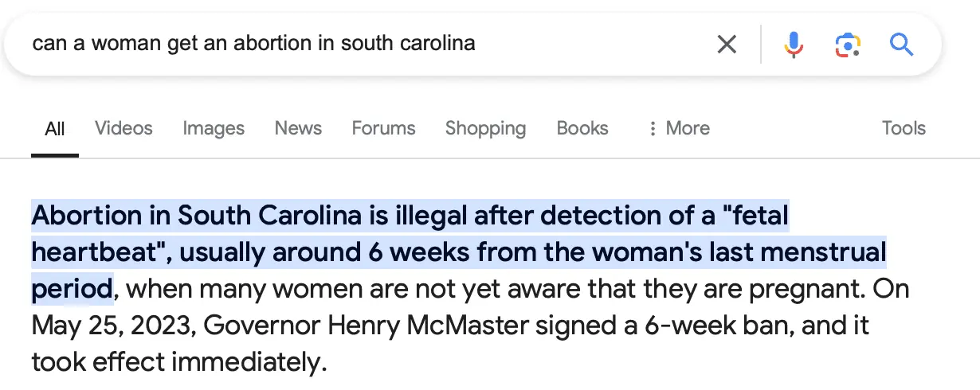
Task: Expand the More search filters menu
Action: 679,128
